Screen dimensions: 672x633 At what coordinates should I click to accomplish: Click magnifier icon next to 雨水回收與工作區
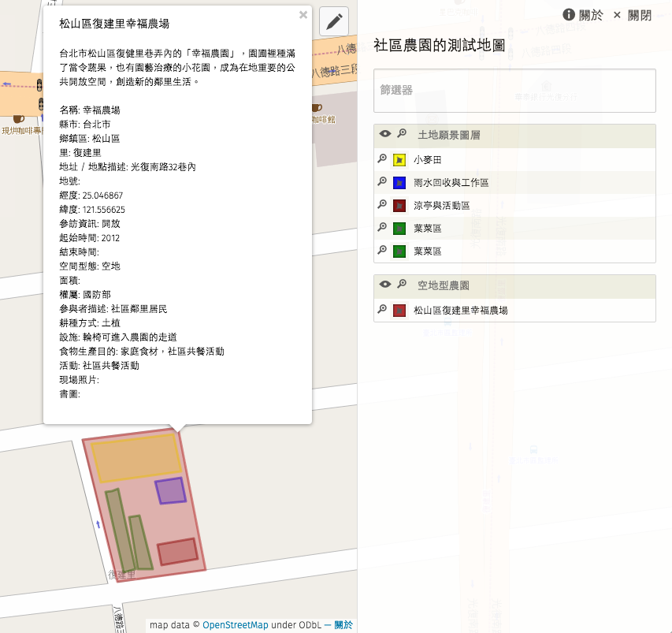point(382,182)
